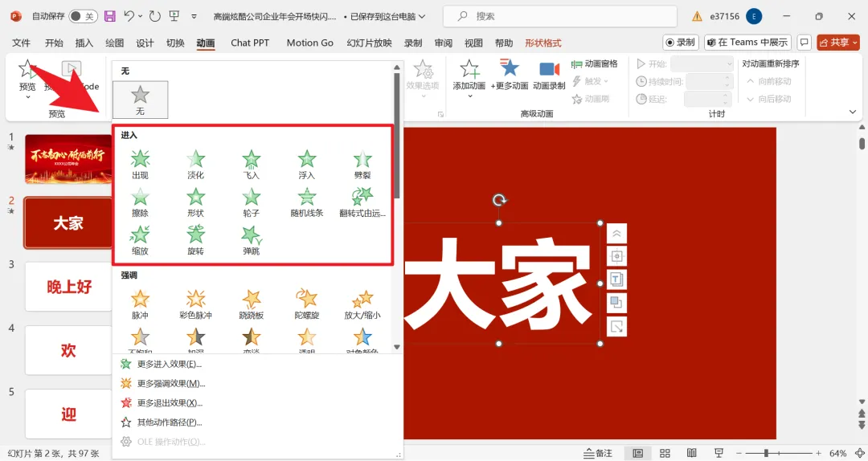The height and width of the screenshot is (461, 868).
Task: Select the 脉冲 emphasis animation
Action: coord(140,304)
